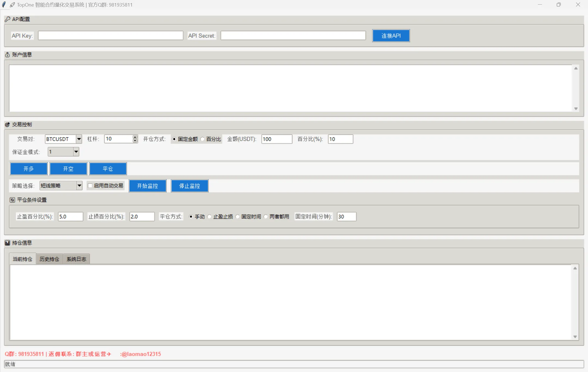
Task: Click the 开始监控 button
Action: pyautogui.click(x=148, y=186)
